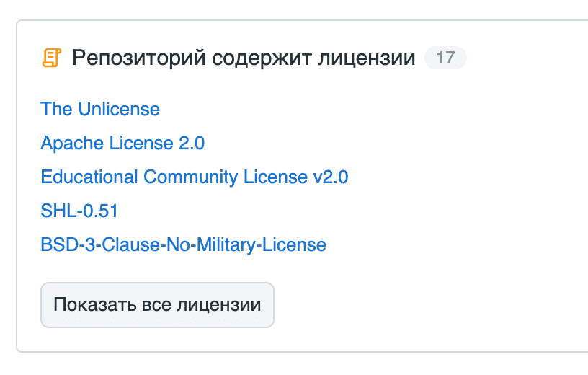Click the Репозиторий содержит лицензии heading

coord(244,58)
